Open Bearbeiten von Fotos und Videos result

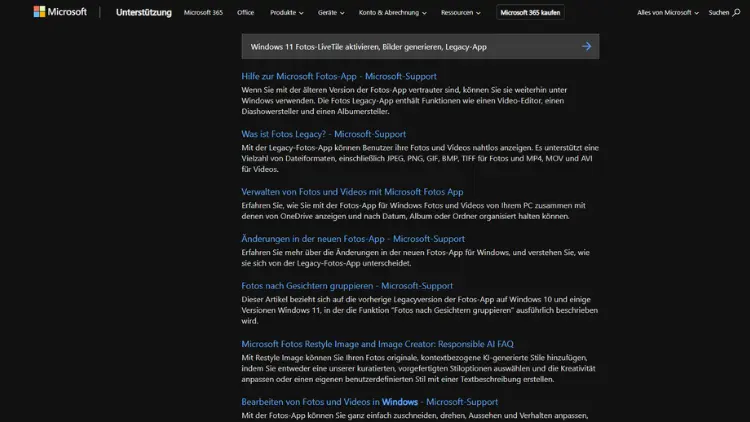click(x=369, y=402)
